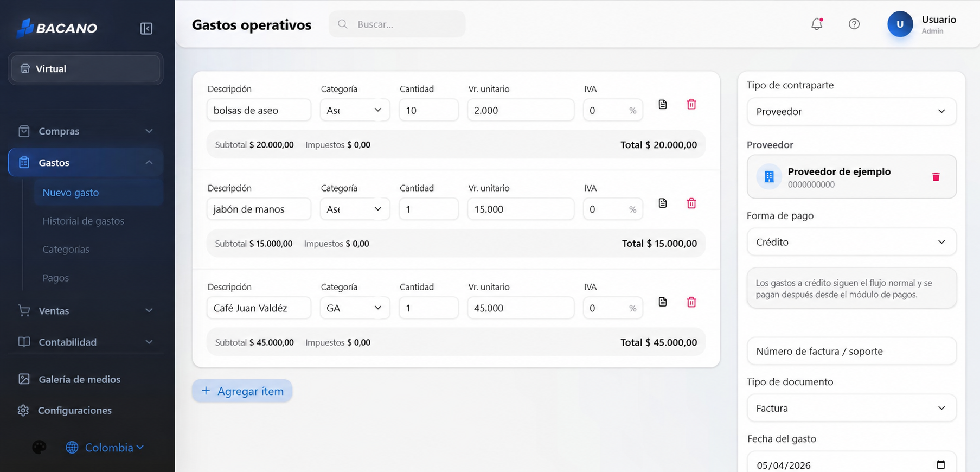Open the help question mark icon

click(x=854, y=24)
